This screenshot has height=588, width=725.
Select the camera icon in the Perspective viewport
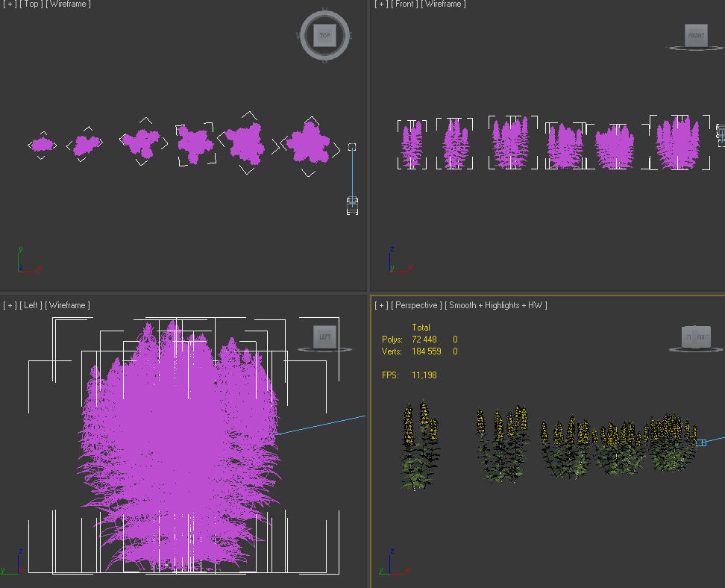pyautogui.click(x=701, y=442)
